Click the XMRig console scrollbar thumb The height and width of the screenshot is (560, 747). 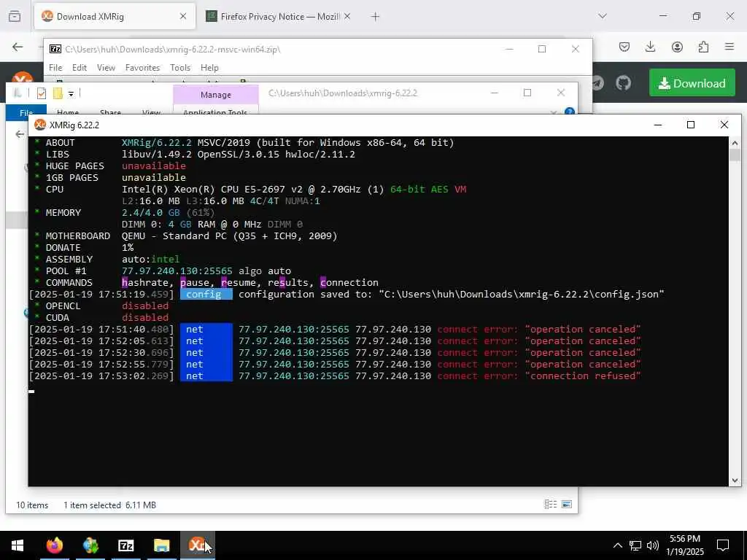click(x=734, y=155)
